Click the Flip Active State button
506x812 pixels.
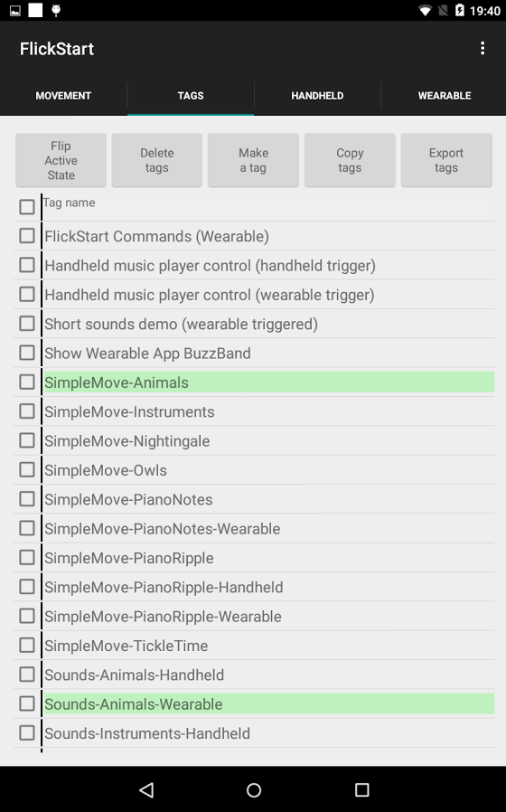[61, 160]
